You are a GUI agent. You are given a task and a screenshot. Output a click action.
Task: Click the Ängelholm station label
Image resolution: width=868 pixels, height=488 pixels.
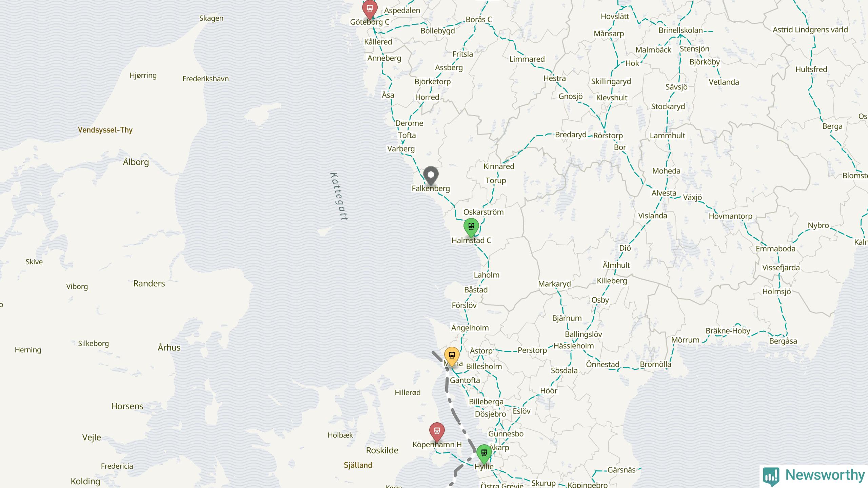[470, 328]
